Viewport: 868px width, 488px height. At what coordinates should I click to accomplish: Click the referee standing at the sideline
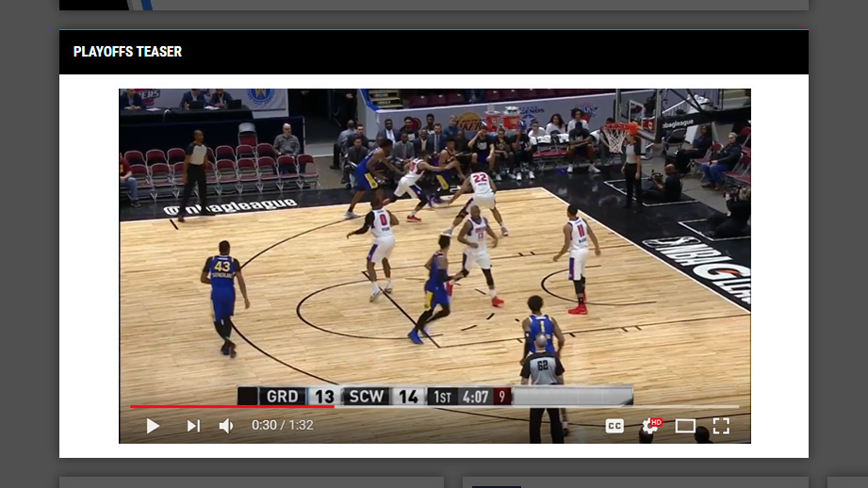click(196, 174)
